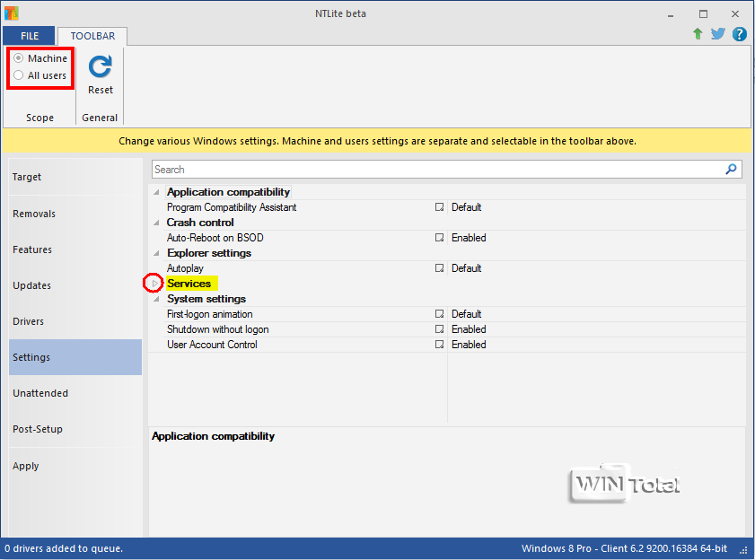Open the Drivers page
Image resolution: width=755 pixels, height=560 pixels.
pyautogui.click(x=75, y=321)
